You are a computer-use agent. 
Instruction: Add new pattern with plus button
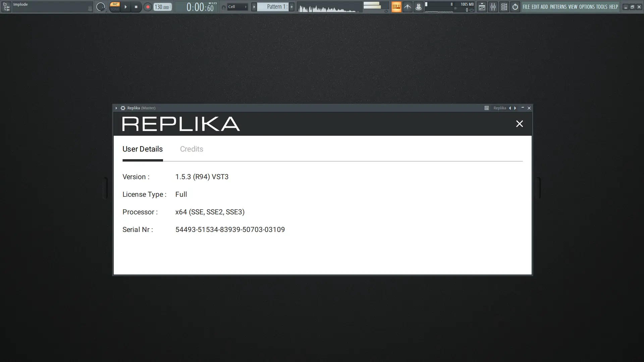(291, 7)
